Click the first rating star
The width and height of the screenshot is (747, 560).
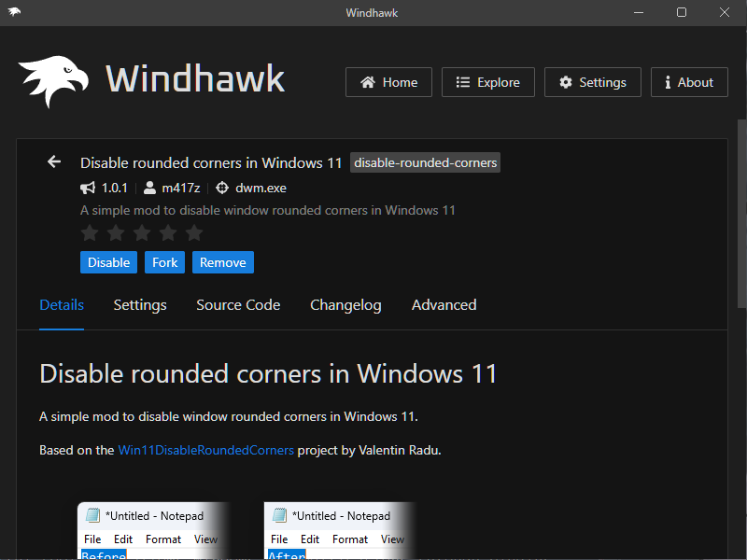coord(90,233)
